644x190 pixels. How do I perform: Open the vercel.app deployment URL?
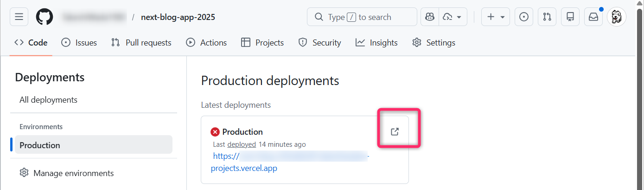(x=244, y=168)
